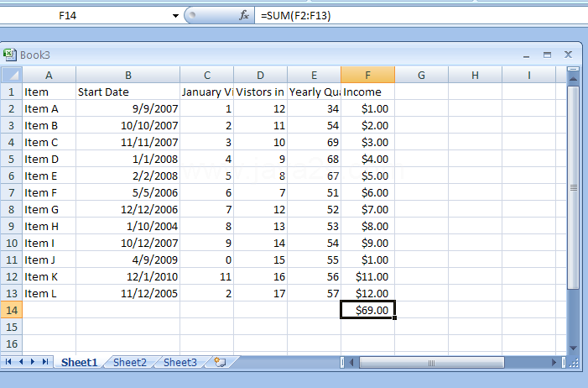Click the horizontal scrollbar thumb
The image size is (588, 388).
click(432, 363)
